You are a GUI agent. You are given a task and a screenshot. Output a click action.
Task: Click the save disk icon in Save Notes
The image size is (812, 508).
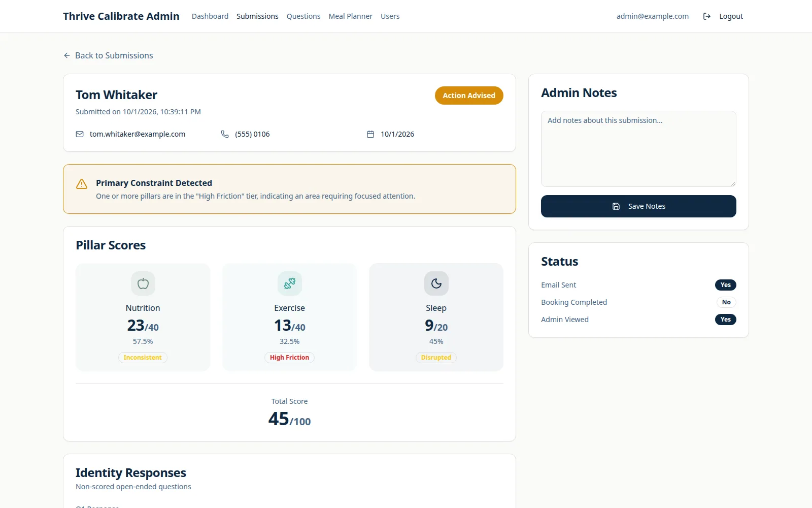tap(616, 206)
